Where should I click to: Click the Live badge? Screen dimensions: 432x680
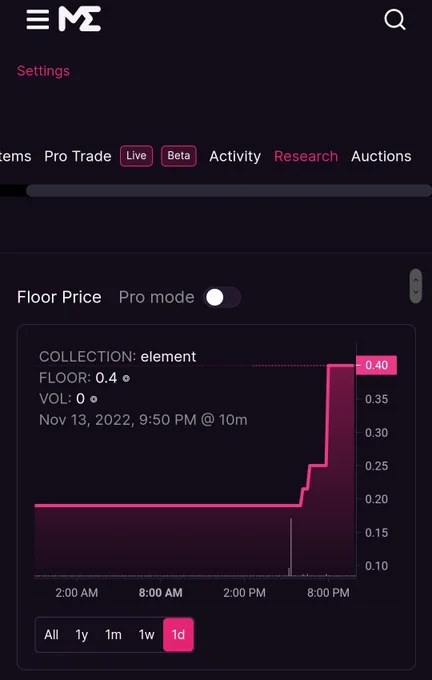coord(136,156)
